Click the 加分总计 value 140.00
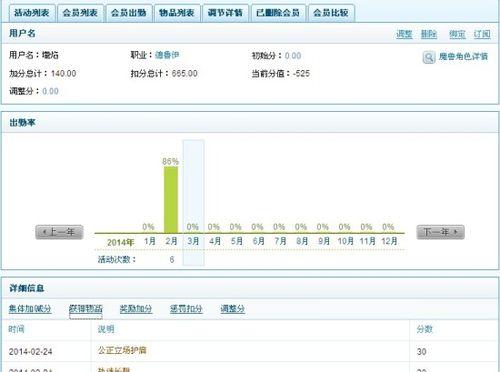The height and width of the screenshot is (372, 500). [x=63, y=73]
